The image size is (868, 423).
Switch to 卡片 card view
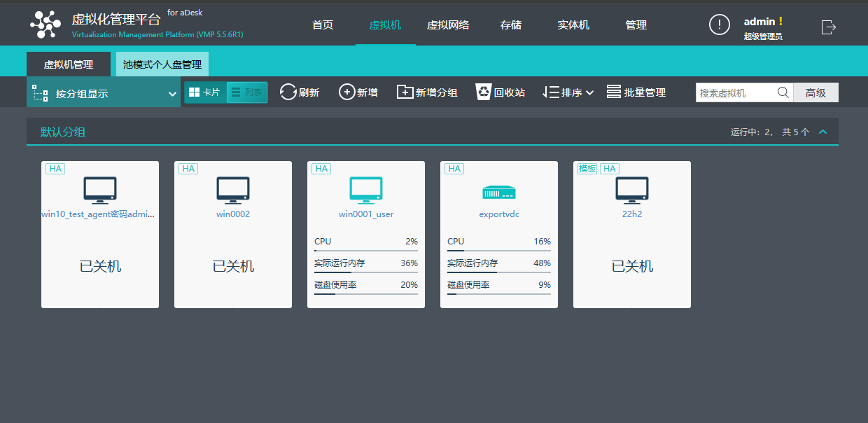point(204,92)
